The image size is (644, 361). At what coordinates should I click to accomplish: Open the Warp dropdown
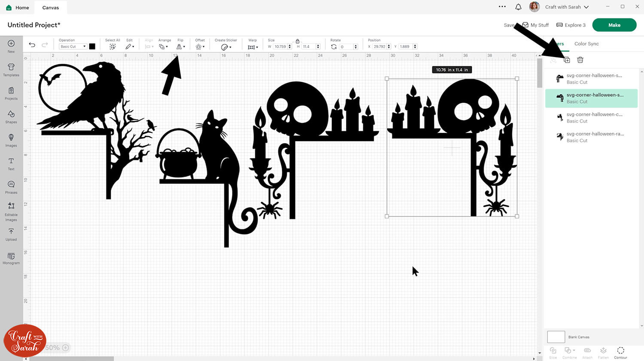[x=253, y=47]
